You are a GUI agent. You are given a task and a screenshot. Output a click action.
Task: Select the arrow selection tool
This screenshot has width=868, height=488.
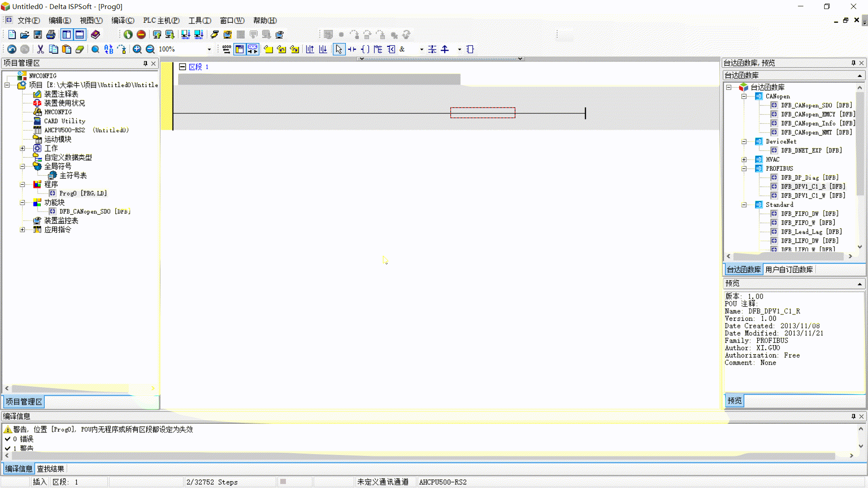click(339, 49)
